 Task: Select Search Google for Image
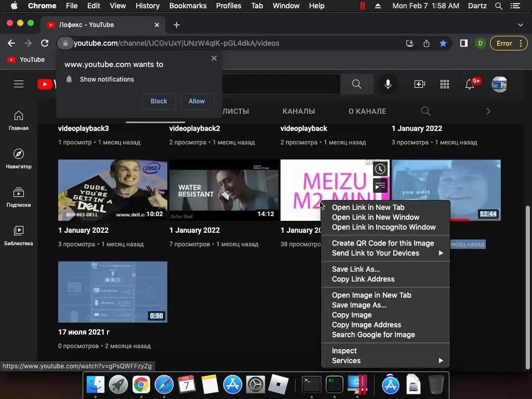[x=385, y=335]
